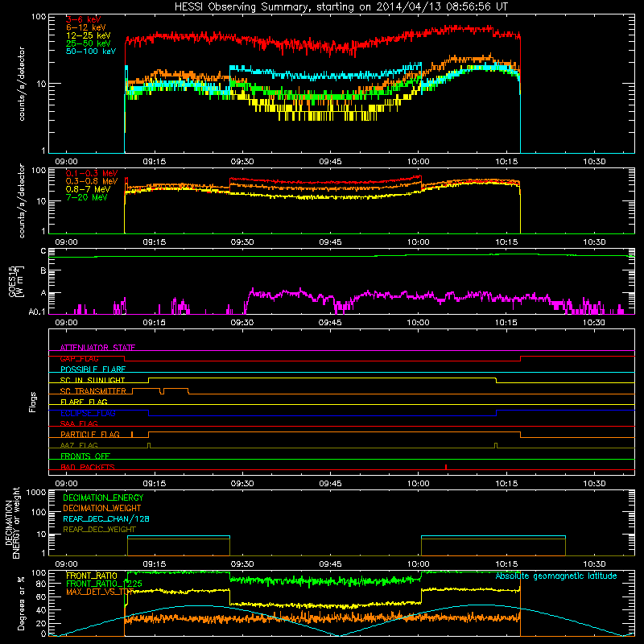Click the ATTENUATOR_STATE flag label
The width and height of the screenshot is (644, 644).
click(x=97, y=348)
